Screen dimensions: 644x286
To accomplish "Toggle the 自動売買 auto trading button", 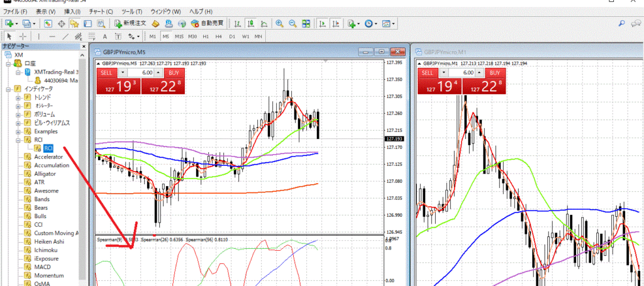I will 208,24.
